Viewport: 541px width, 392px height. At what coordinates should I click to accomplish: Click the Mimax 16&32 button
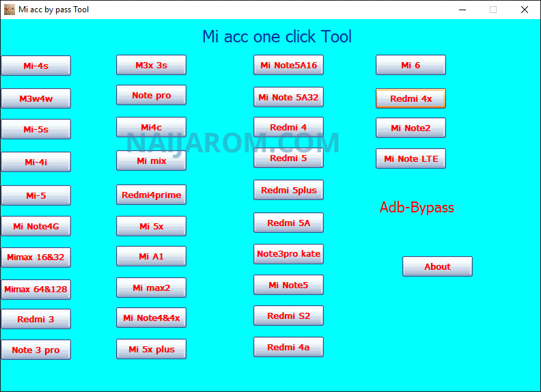36,257
